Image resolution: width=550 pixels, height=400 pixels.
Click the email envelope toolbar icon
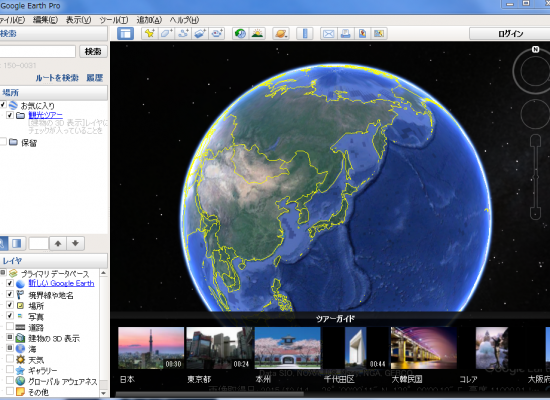tap(329, 34)
